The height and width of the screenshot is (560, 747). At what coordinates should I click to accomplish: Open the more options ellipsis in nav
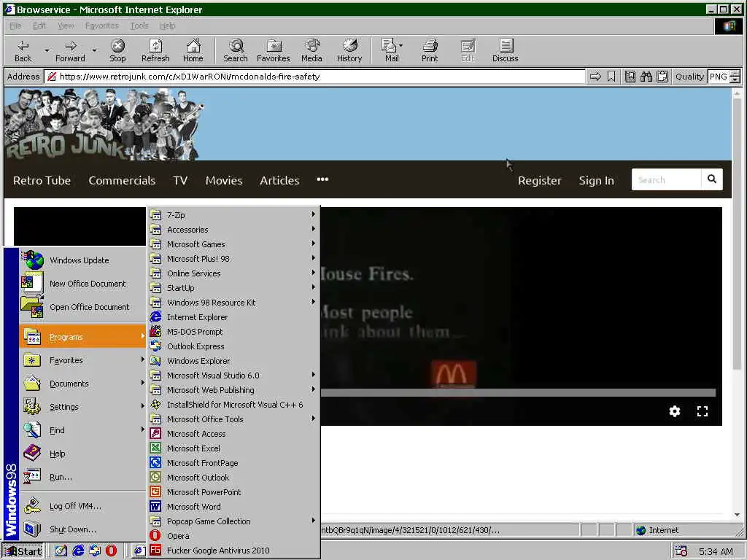coord(322,179)
